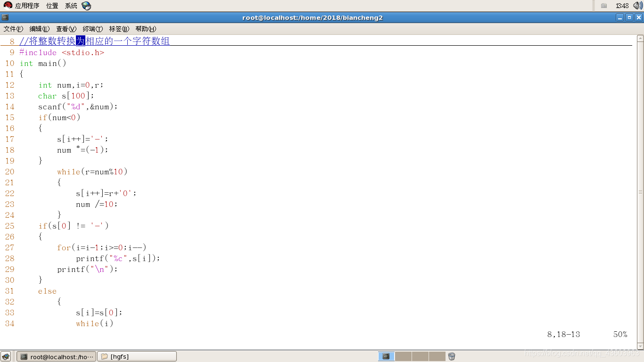This screenshot has width=644, height=362.
Task: Click the 13:48 clock in top panel
Action: click(x=622, y=6)
